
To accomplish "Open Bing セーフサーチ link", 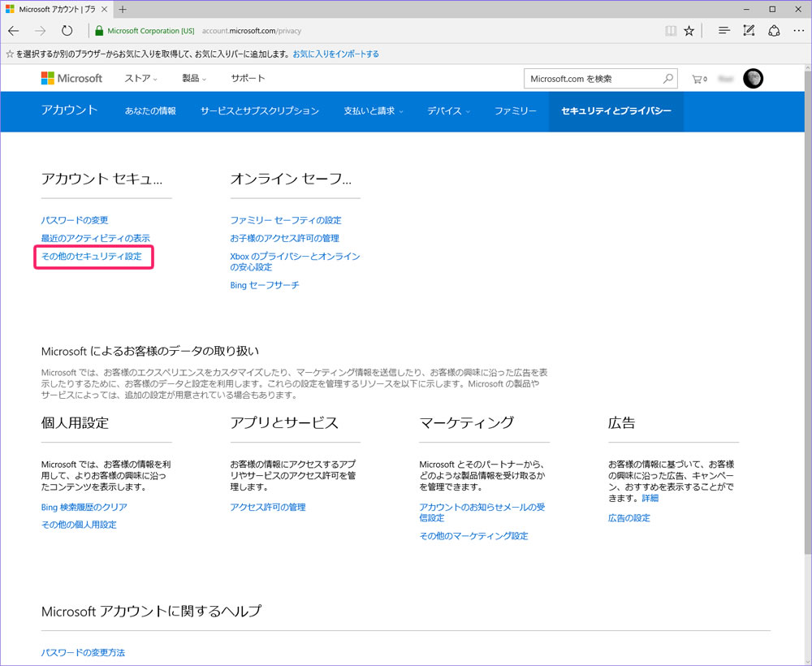I will (x=265, y=285).
